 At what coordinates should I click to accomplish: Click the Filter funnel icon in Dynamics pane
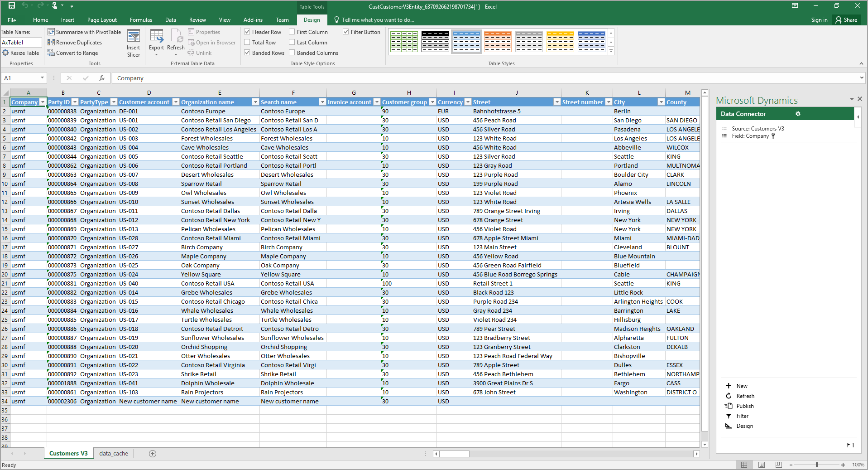click(729, 416)
